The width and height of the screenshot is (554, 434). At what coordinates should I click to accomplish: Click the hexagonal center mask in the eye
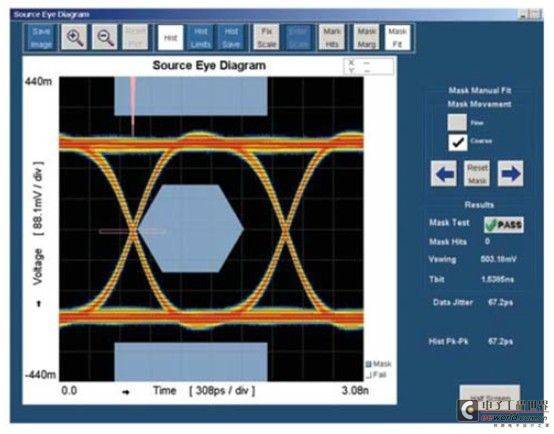point(191,229)
